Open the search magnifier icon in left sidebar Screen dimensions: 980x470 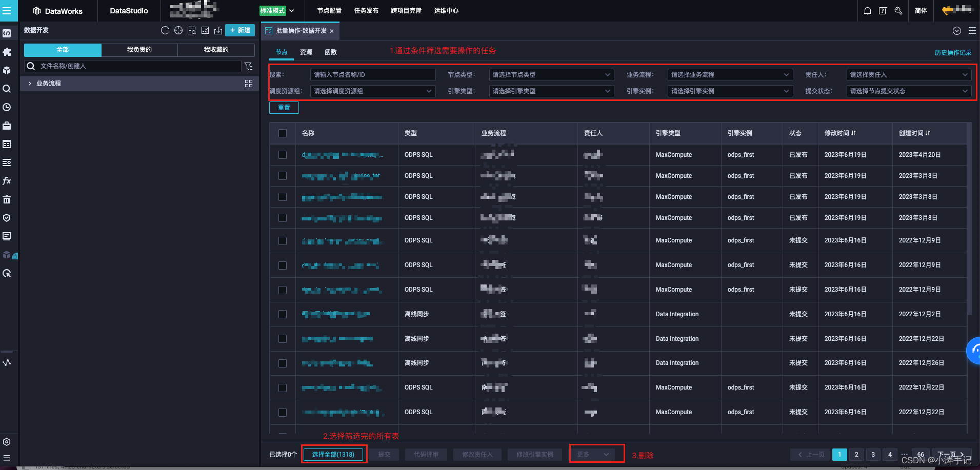[x=7, y=88]
